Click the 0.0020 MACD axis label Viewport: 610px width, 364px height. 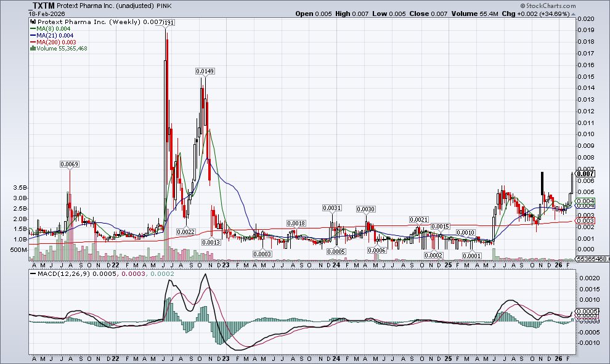coord(590,278)
